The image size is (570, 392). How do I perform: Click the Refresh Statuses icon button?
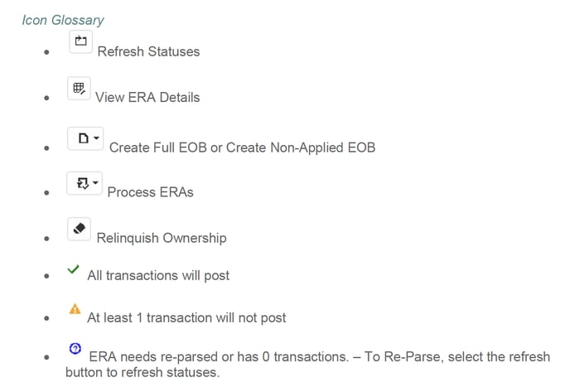coord(80,41)
